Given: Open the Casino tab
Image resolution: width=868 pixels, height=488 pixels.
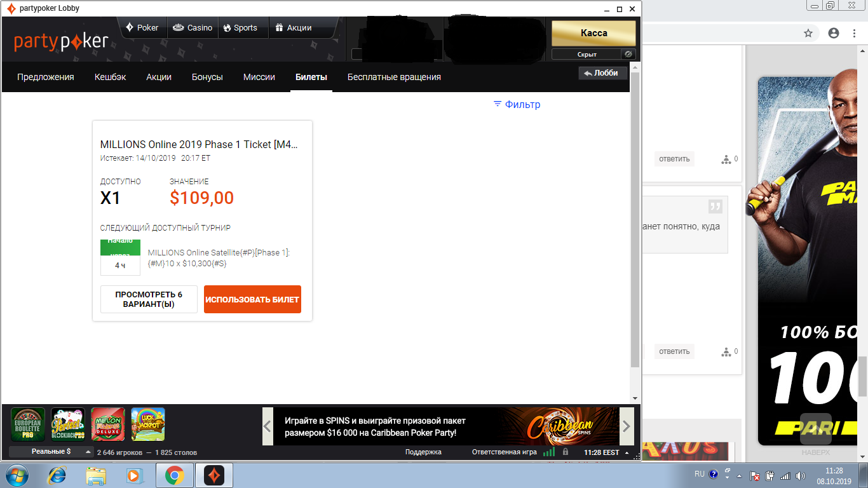Looking at the screenshot, I should tap(193, 27).
